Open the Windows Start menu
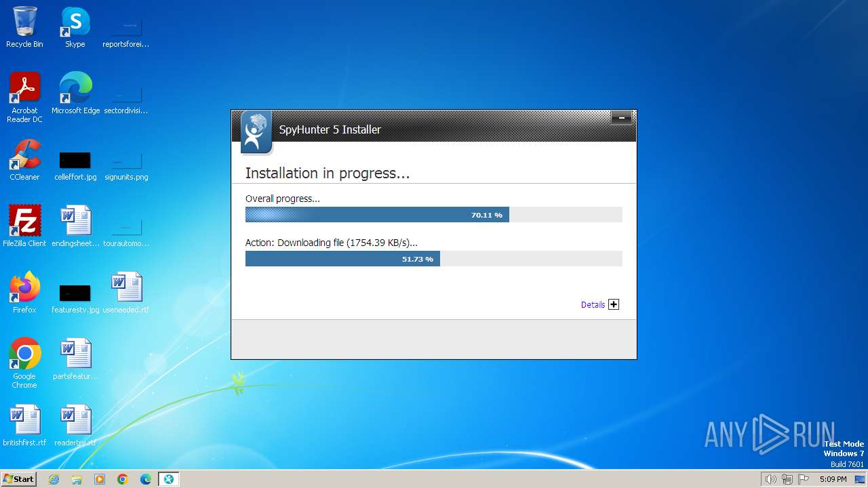The width and height of the screenshot is (868, 488). pos(19,479)
